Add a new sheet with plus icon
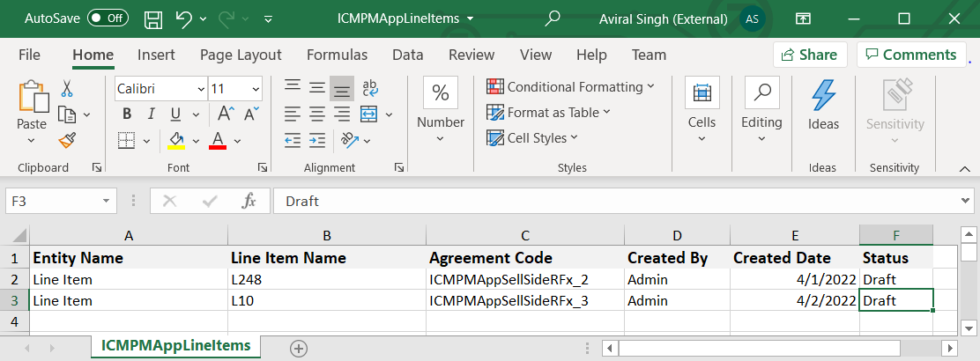The image size is (980, 361). (x=299, y=348)
